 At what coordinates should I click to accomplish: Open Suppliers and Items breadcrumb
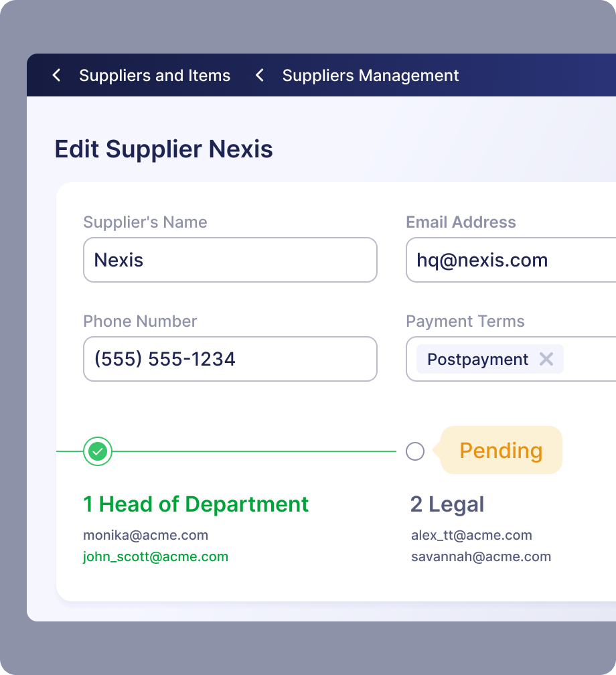tap(155, 76)
